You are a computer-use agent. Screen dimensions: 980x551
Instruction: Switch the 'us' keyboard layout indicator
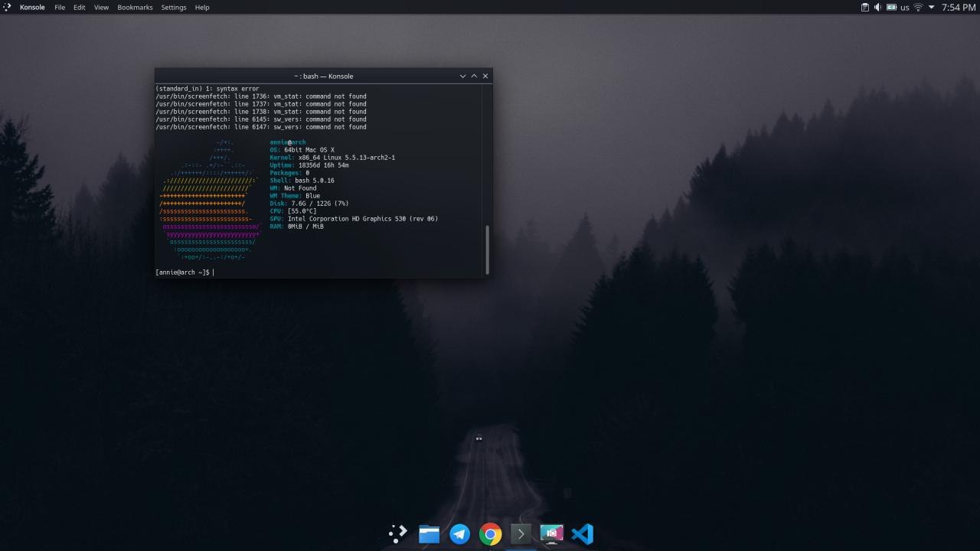[905, 8]
